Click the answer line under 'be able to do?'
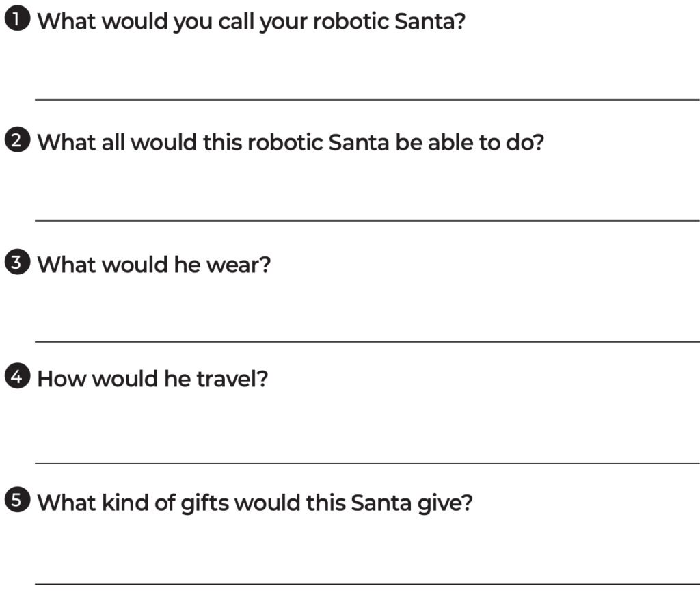The width and height of the screenshot is (700, 599). pyautogui.click(x=367, y=220)
